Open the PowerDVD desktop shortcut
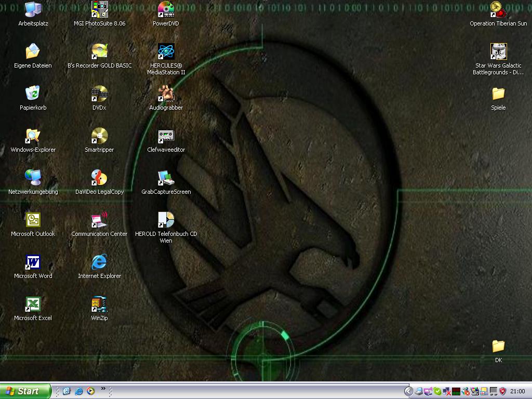Image resolution: width=532 pixels, height=399 pixels. tap(166, 9)
